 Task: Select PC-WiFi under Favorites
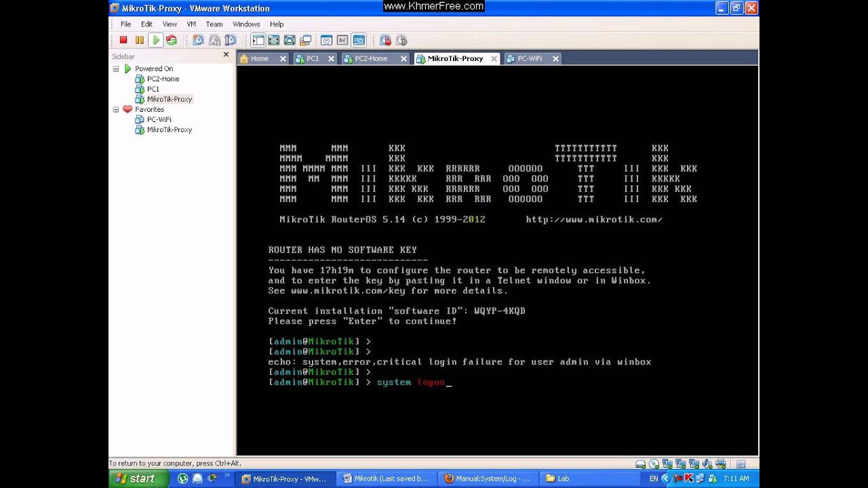pyautogui.click(x=159, y=119)
